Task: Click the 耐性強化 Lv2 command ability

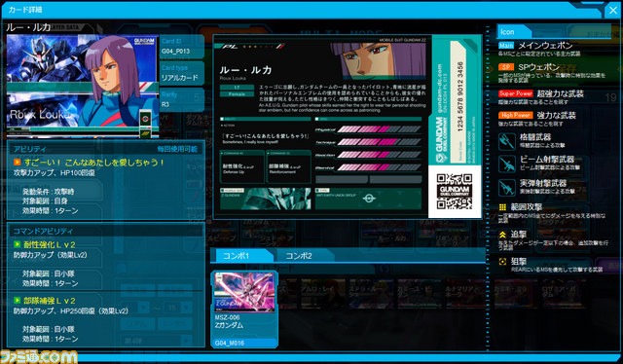Action: 50,245
